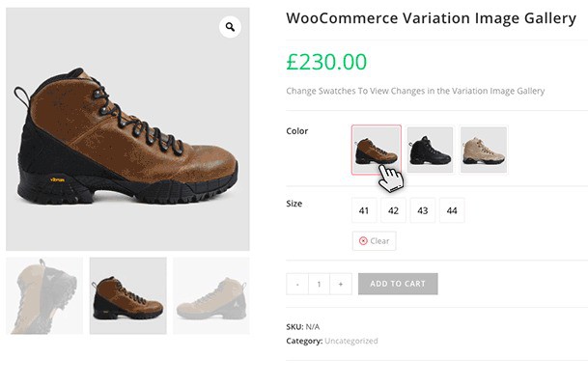Click the quantity input field
Viewport: 588px width, 386px height.
[x=319, y=284]
